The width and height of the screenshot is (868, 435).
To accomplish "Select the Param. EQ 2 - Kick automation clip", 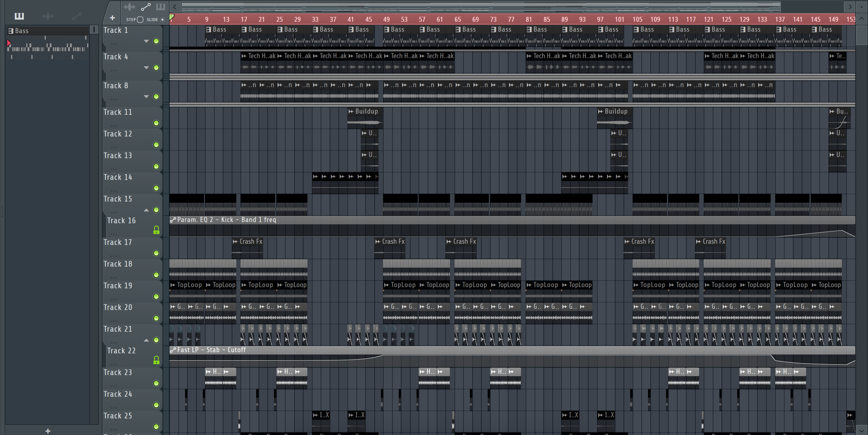I will point(512,226).
